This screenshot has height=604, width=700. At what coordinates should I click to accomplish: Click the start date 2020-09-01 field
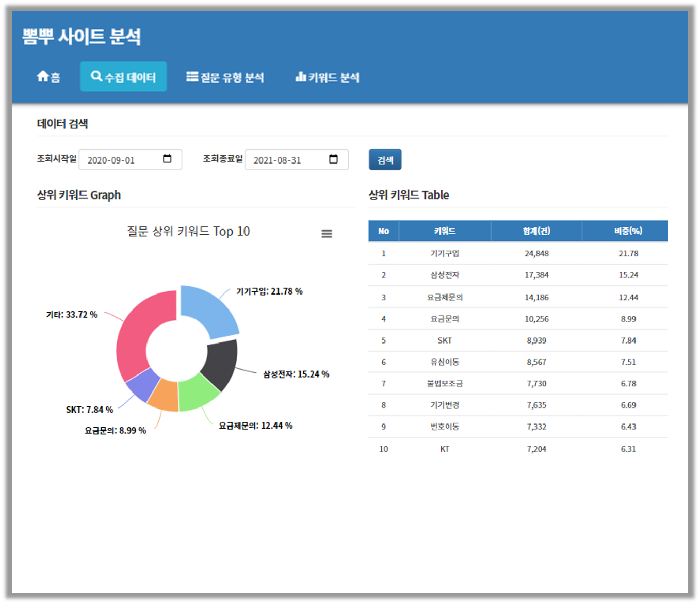click(x=121, y=160)
